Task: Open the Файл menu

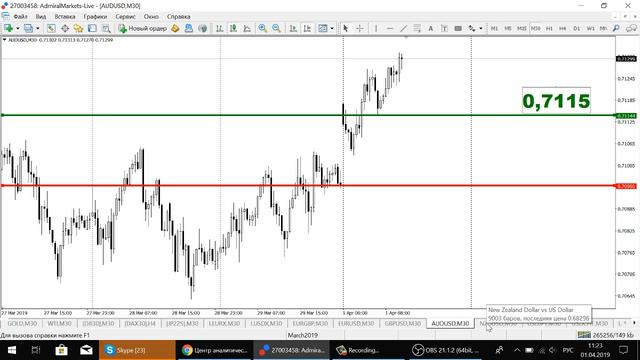Action: (x=20, y=17)
